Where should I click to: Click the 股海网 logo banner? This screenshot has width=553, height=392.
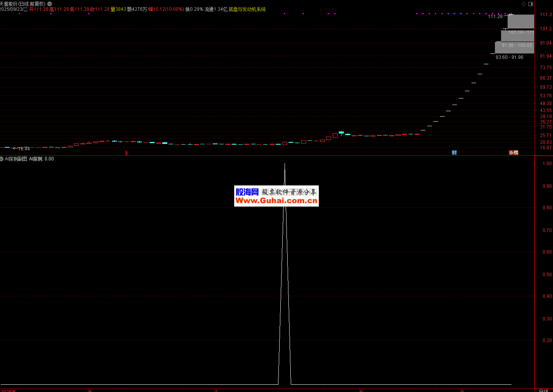pos(247,192)
